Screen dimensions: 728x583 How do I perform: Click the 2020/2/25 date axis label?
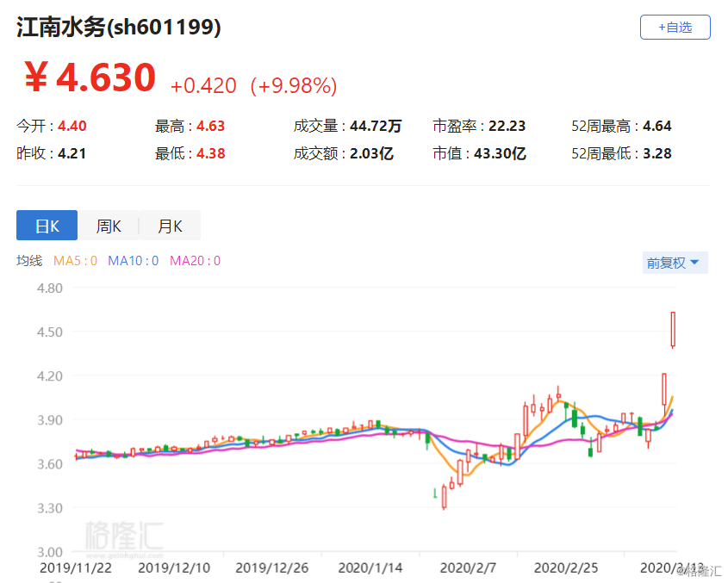(566, 567)
